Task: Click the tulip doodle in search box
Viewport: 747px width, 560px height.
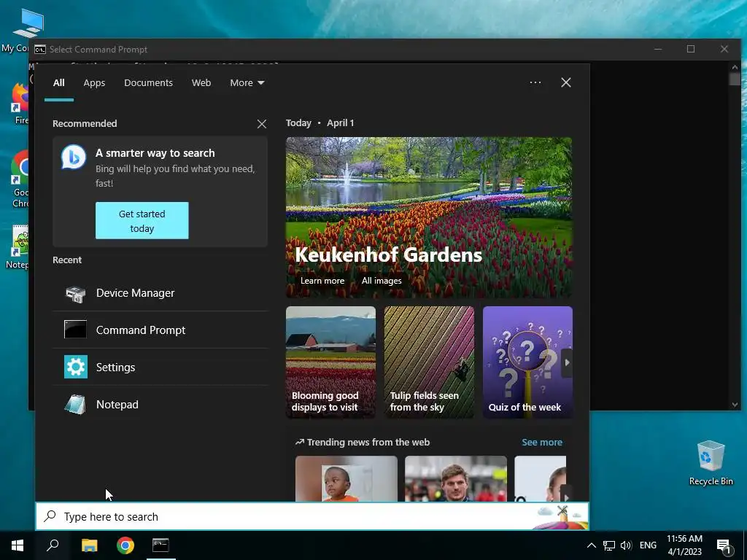Action: 560,517
